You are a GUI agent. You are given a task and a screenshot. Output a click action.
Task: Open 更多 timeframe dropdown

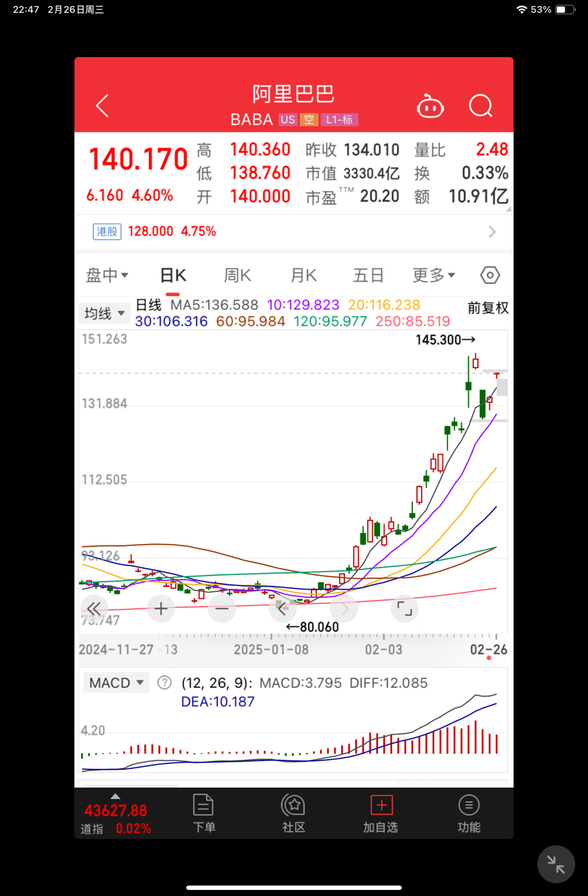434,275
